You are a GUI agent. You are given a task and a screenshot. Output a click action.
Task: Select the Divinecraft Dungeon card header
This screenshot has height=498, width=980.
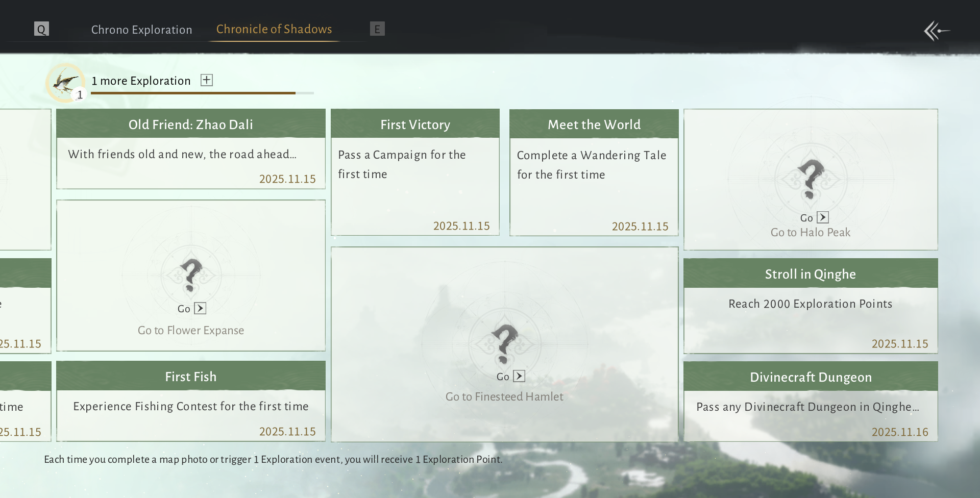811,377
